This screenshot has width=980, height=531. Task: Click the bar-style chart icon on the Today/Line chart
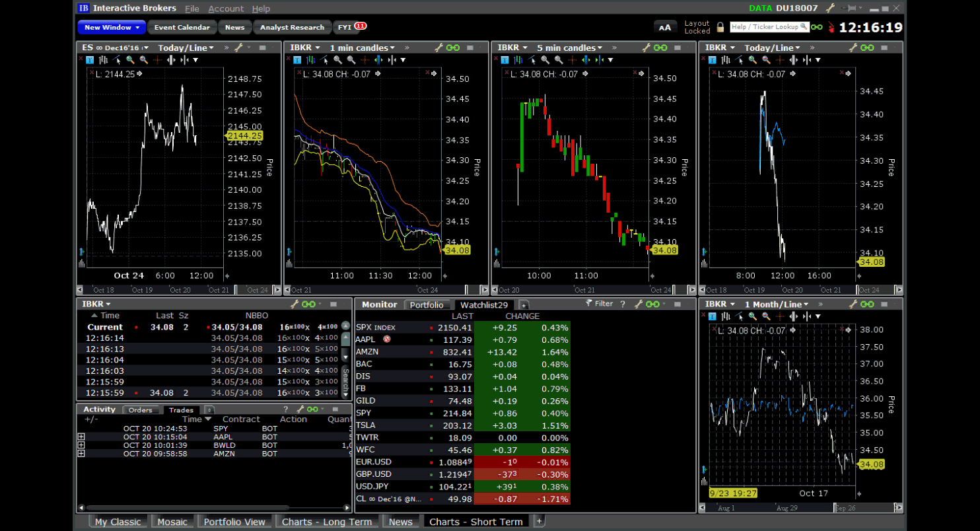pos(726,59)
